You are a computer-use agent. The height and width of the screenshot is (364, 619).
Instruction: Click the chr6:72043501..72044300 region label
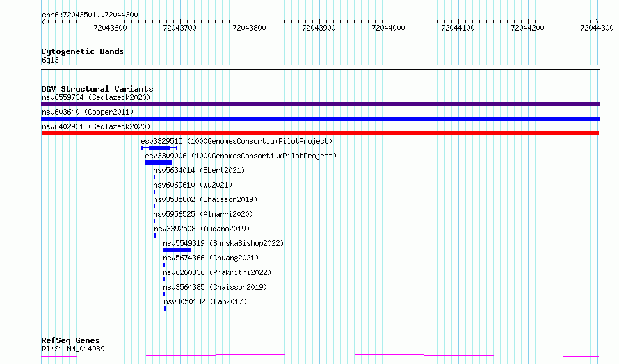click(x=90, y=15)
